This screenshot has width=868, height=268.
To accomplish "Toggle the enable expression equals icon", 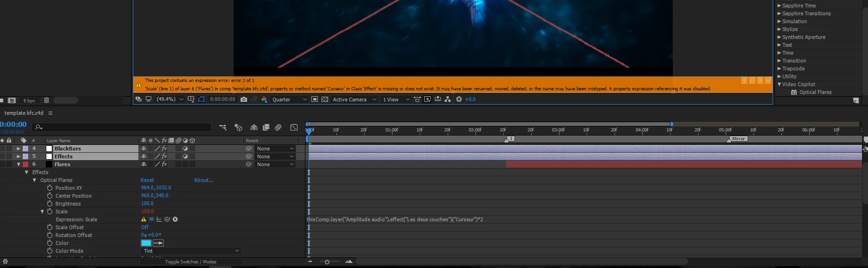I will 151,219.
